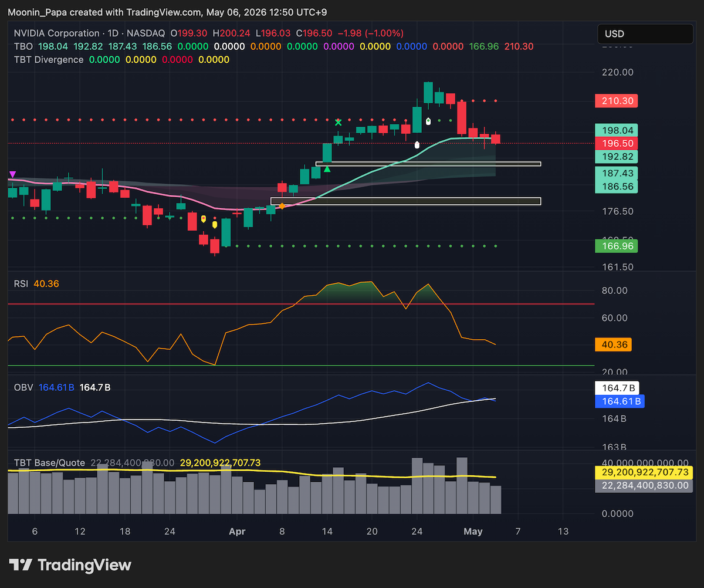
Task: Click the yellow 29,200,922,707.73 legend value
Action: tap(220, 463)
